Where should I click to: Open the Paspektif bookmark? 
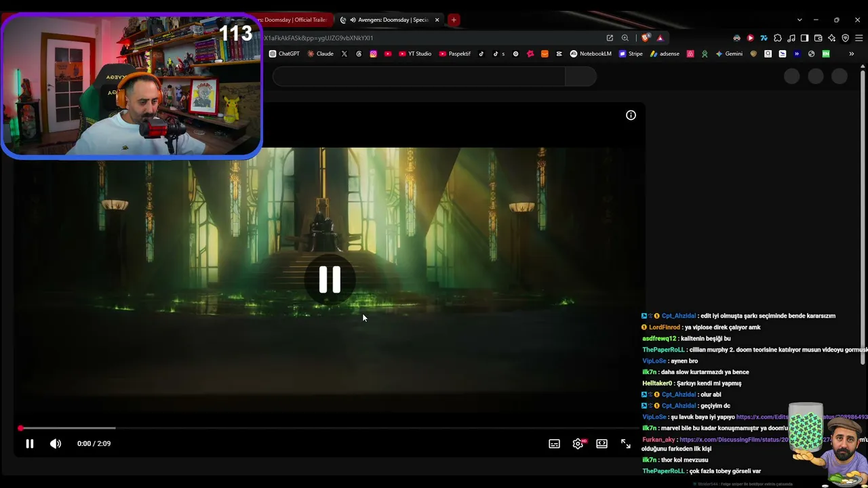454,54
